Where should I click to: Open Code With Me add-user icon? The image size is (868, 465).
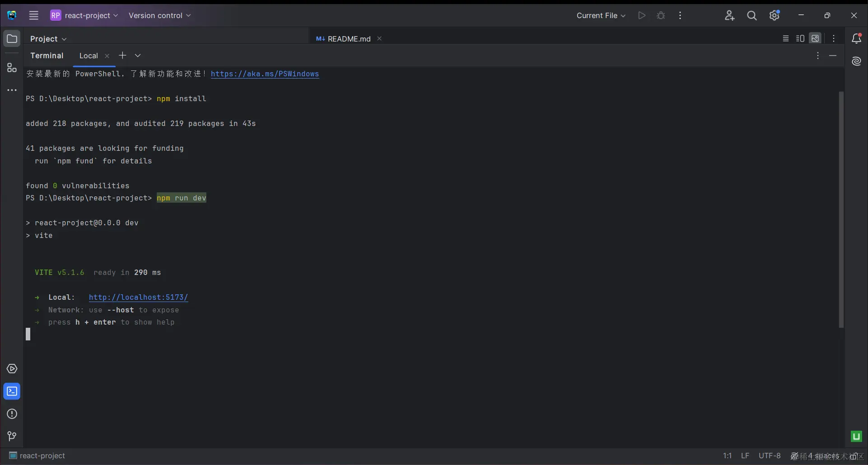(x=729, y=15)
